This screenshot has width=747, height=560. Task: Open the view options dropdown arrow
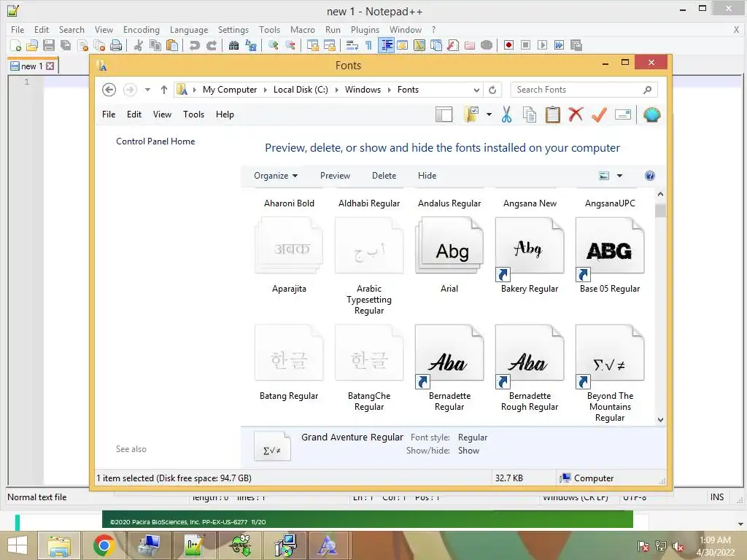coord(619,176)
